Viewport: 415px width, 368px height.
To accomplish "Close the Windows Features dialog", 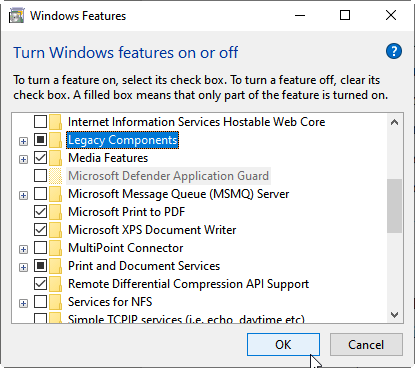I will [x=391, y=15].
